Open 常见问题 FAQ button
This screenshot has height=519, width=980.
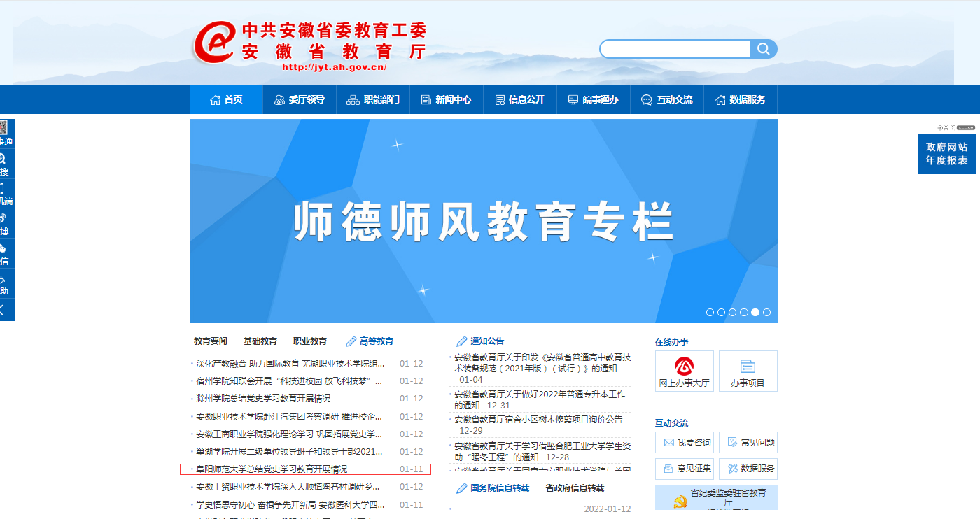[748, 443]
